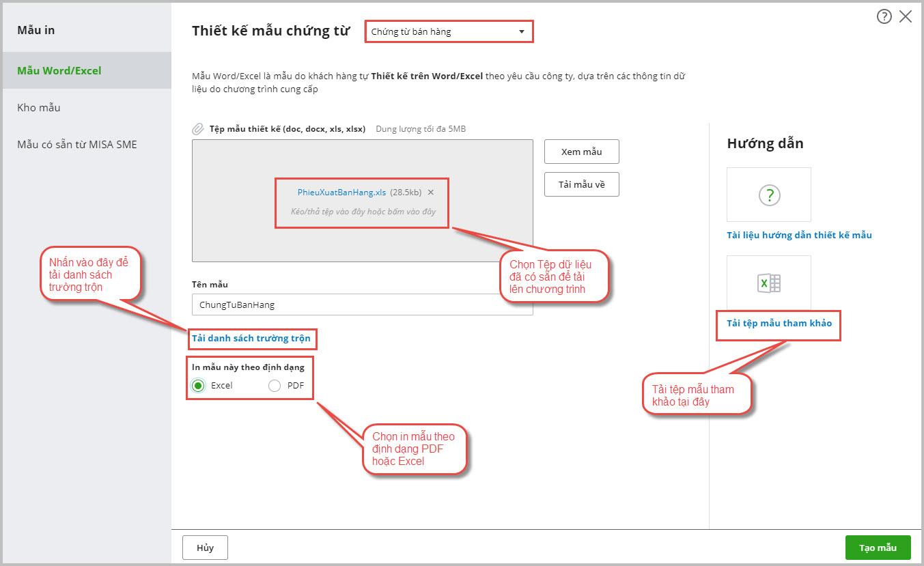Click the dropdown arrow for document type
Viewport: 924px width, 566px height.
pyautogui.click(x=522, y=31)
